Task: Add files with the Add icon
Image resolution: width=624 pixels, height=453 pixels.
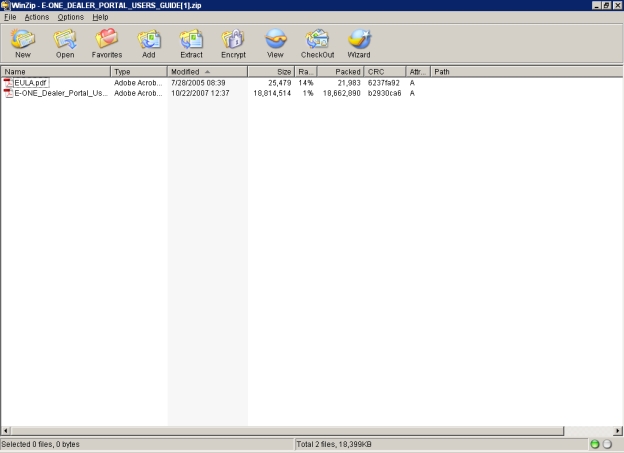Action: (149, 43)
